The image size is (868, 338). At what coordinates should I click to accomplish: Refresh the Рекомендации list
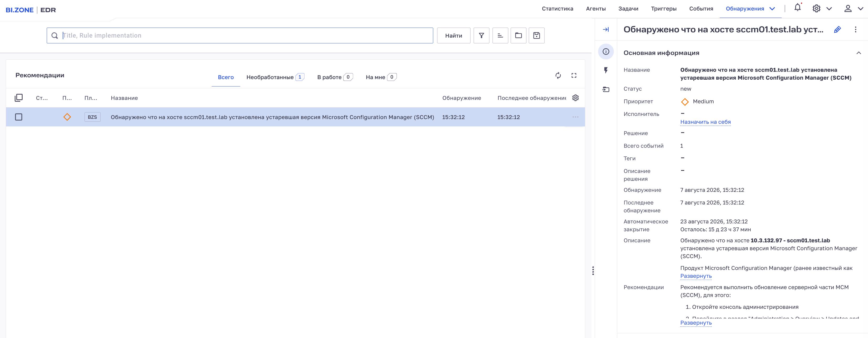point(558,75)
